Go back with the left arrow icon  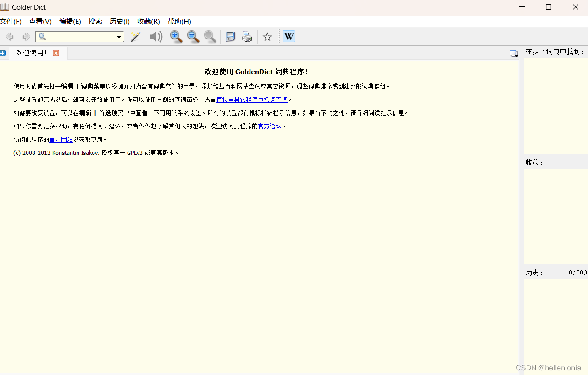point(10,37)
